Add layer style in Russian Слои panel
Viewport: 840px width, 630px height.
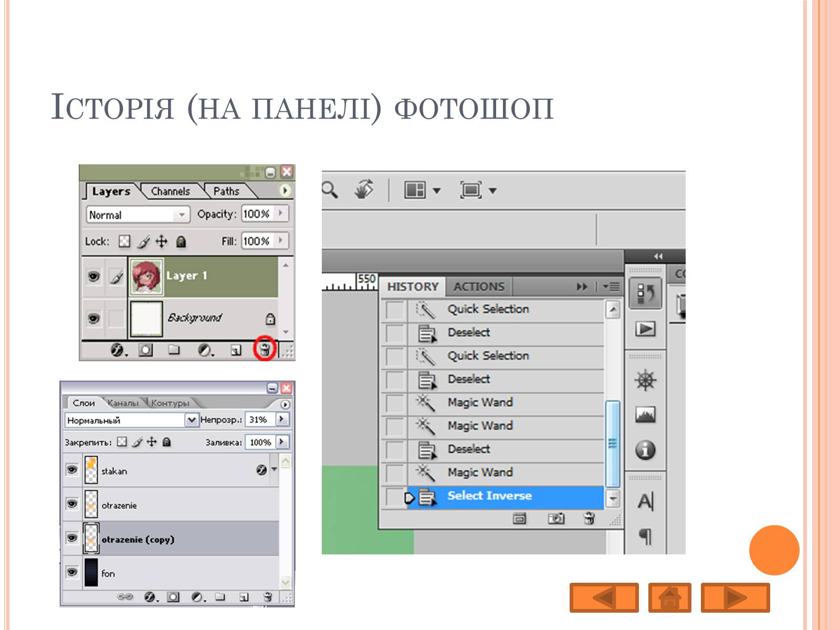(x=150, y=597)
